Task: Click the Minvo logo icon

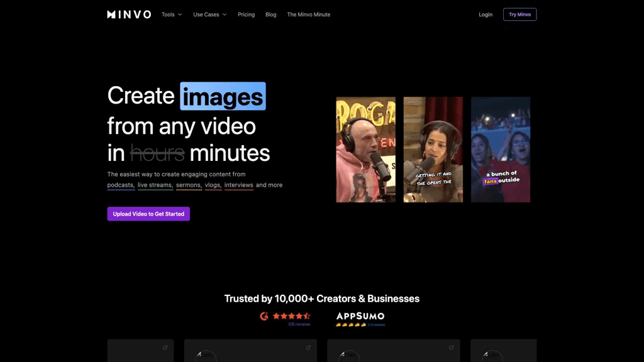Action: point(111,14)
